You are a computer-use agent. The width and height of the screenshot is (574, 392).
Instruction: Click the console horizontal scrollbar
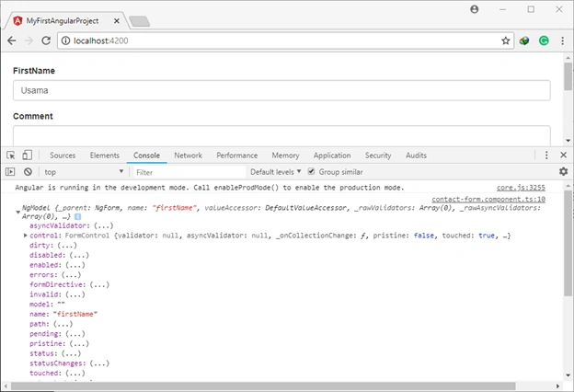pyautogui.click(x=263, y=386)
